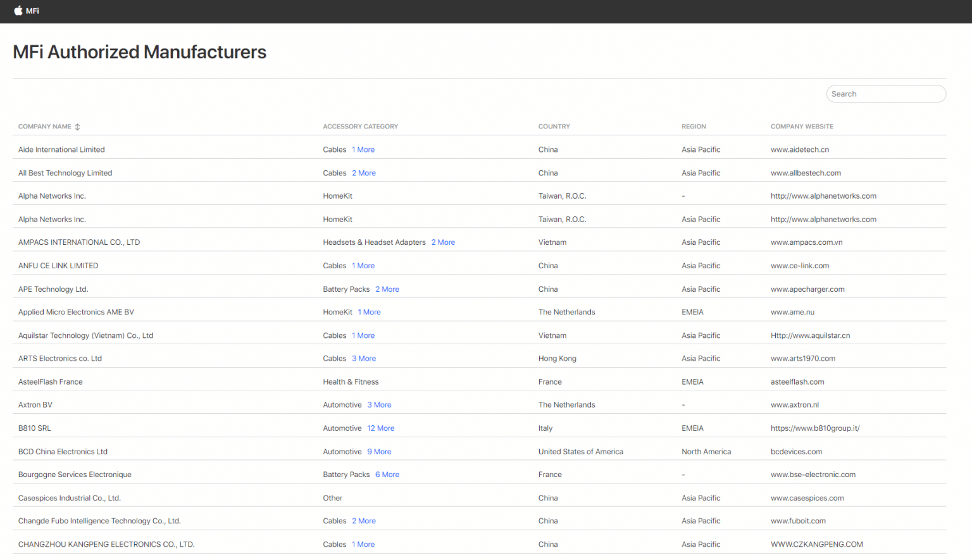Screen dimensions: 972x560
Task: Click the Country column header
Action: (x=554, y=127)
